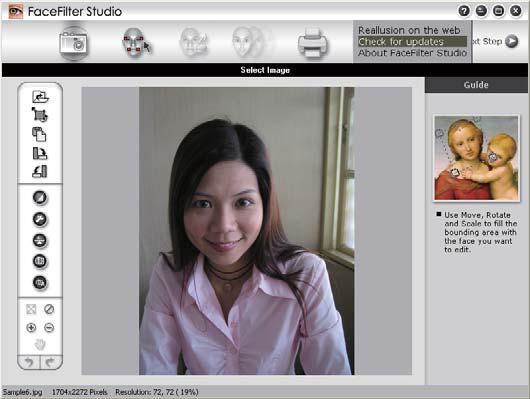Go to the face fitting step icon

point(136,42)
